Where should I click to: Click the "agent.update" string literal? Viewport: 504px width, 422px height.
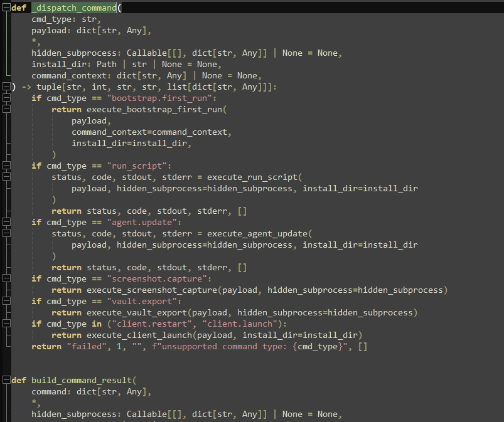(x=142, y=222)
